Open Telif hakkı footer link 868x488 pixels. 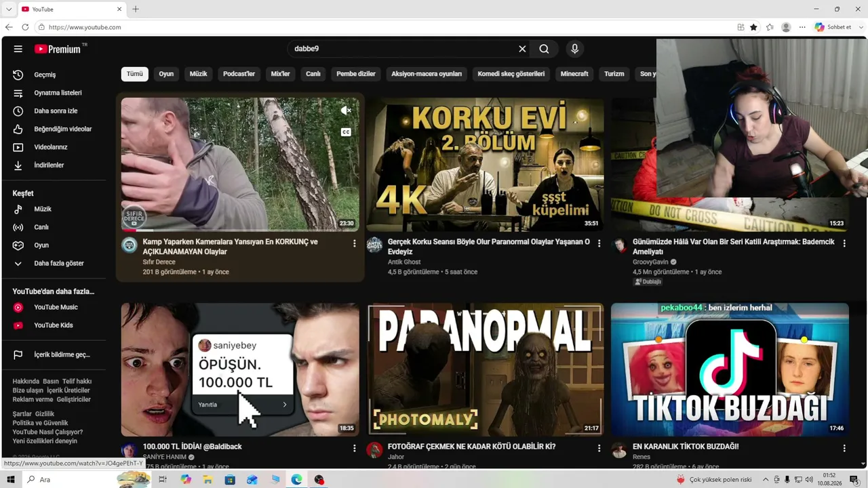click(77, 382)
